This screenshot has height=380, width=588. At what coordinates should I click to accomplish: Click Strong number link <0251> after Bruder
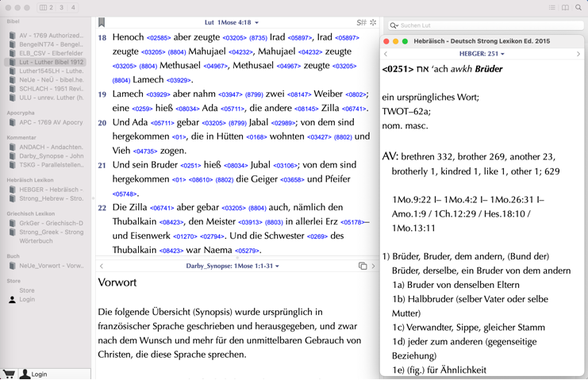click(190, 166)
